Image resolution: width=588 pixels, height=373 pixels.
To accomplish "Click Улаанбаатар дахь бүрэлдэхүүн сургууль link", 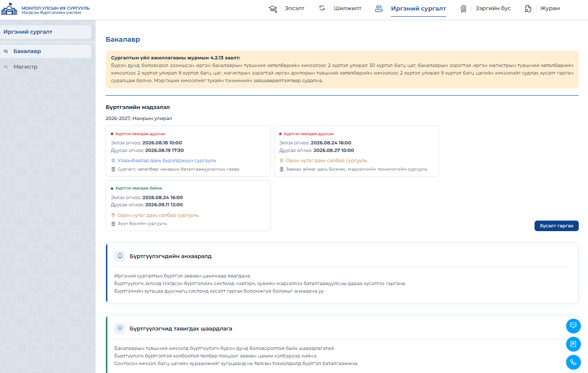I will (x=167, y=161).
